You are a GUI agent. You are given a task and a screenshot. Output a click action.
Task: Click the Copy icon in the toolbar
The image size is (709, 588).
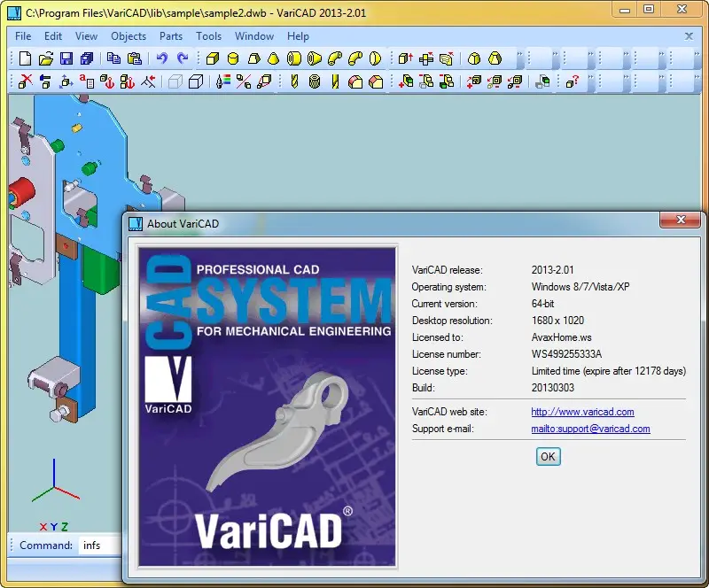pos(113,58)
